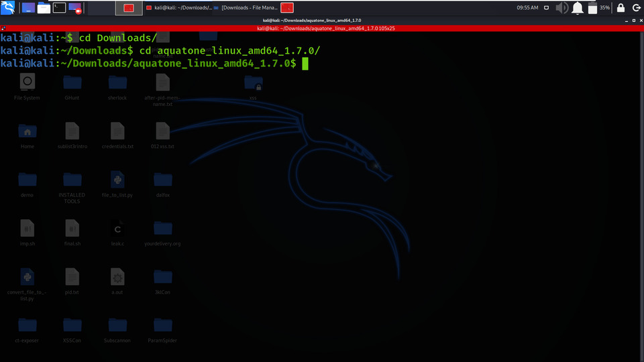Maximize the terminal window
Screen dimensions: 644x362
[634, 21]
